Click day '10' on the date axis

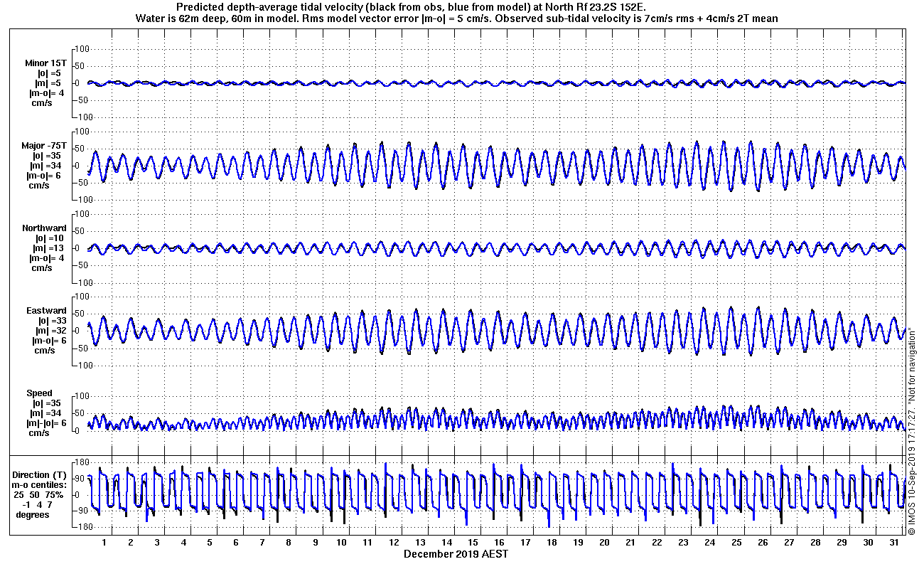(341, 543)
